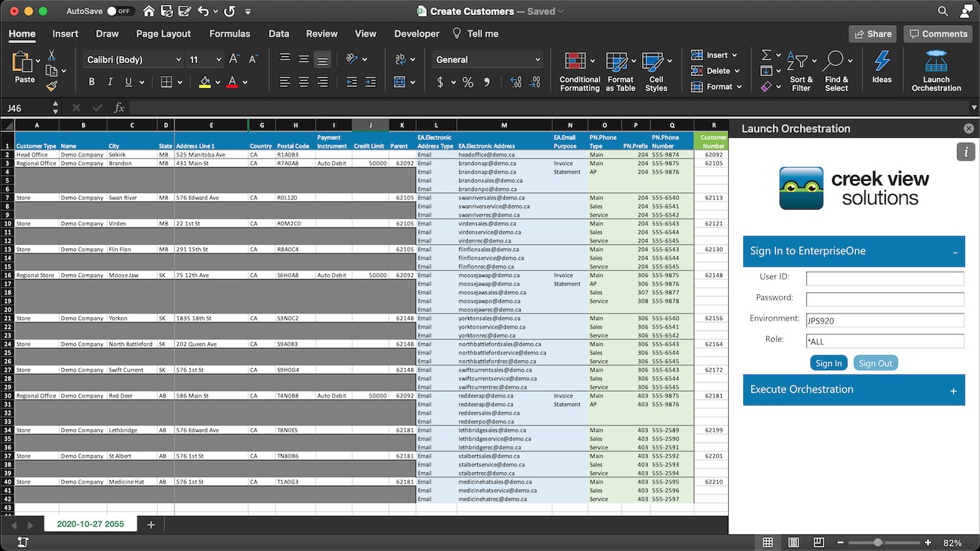Search the workbook with the magnifier icon
980x551 pixels.
coord(943,11)
